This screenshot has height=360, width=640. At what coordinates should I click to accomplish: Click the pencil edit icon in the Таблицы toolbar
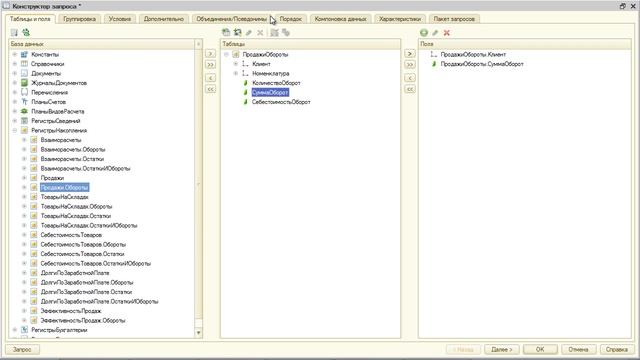pyautogui.click(x=249, y=33)
